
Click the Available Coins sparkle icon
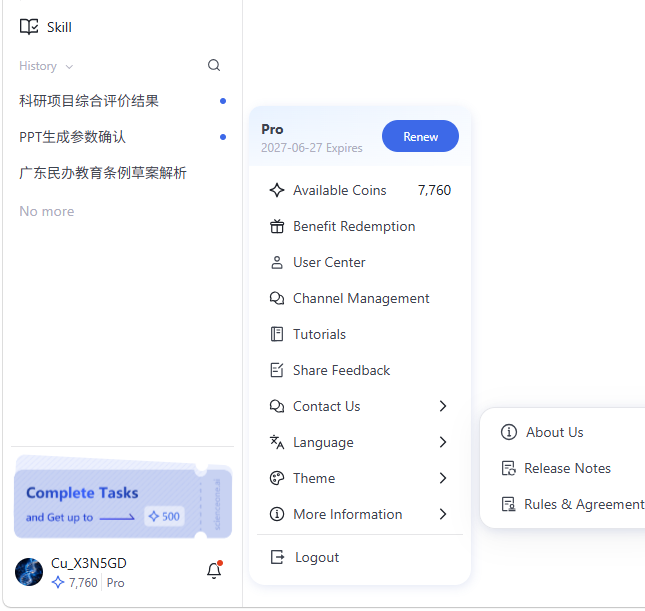point(277,190)
